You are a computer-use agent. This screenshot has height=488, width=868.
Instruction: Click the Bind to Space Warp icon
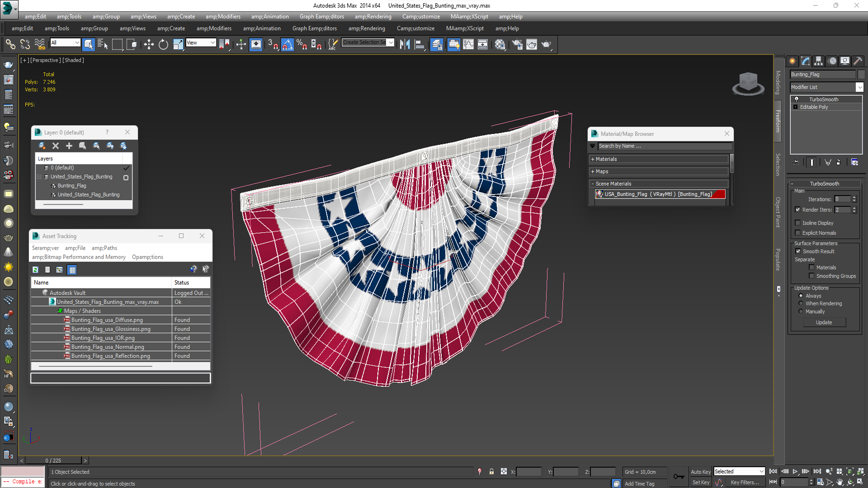pyautogui.click(x=40, y=44)
